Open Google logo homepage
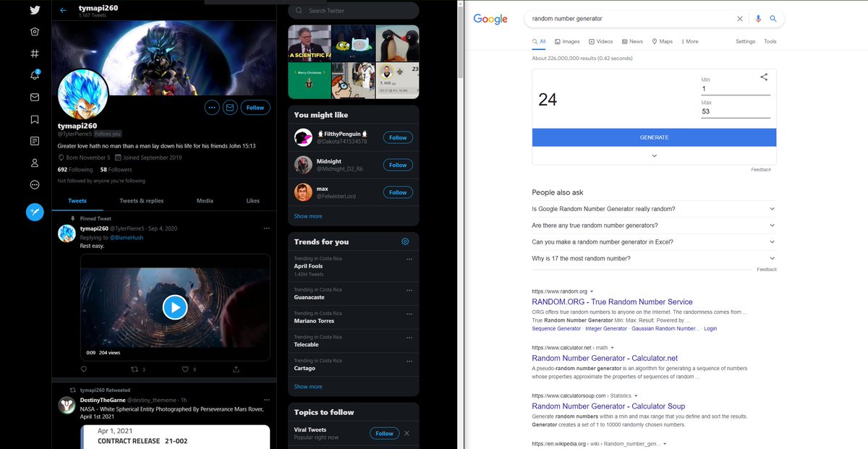Screen dimensions: 868x449 click(x=490, y=20)
